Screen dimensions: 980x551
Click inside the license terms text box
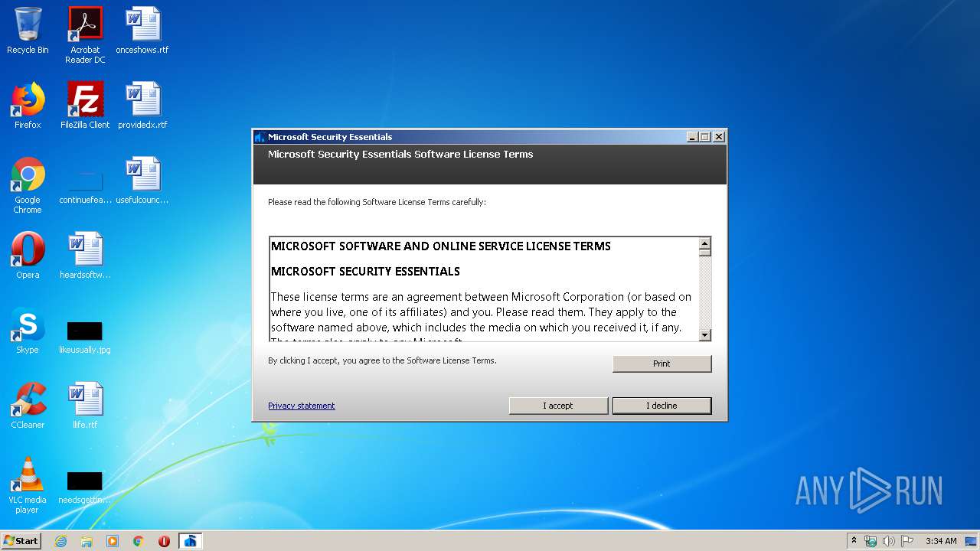pos(484,289)
